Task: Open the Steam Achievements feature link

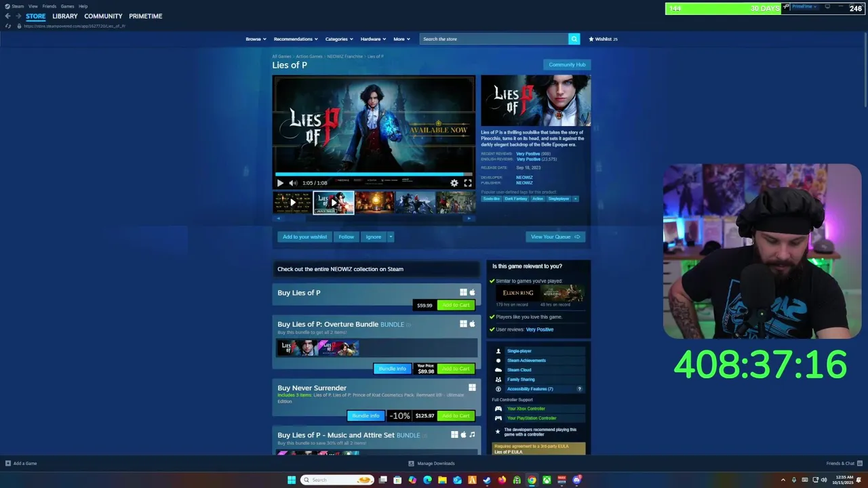Action: 526,361
